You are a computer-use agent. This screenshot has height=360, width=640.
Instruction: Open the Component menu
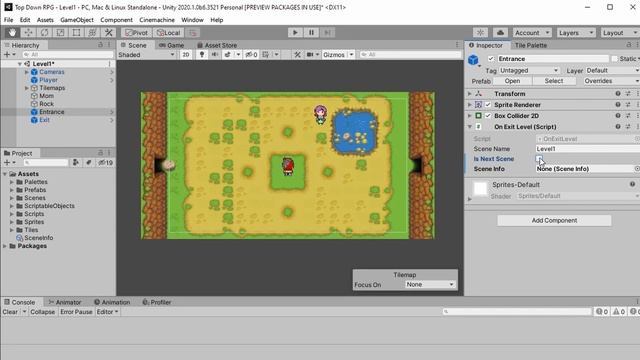pyautogui.click(x=116, y=20)
